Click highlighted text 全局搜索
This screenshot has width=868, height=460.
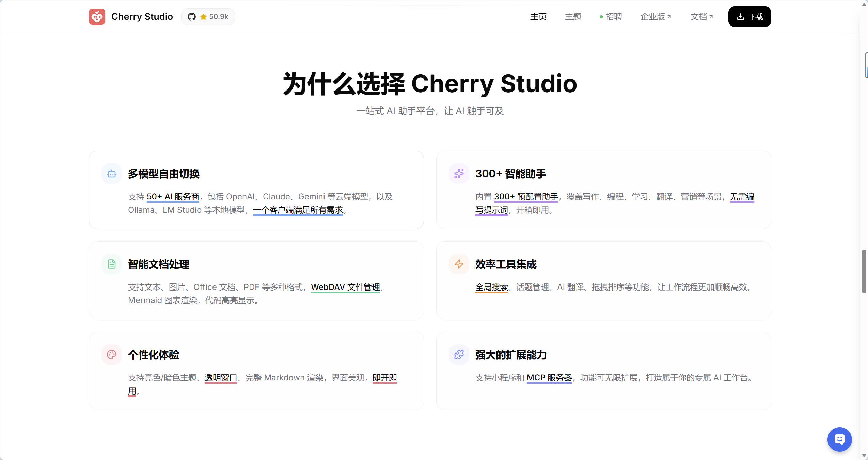coord(491,287)
